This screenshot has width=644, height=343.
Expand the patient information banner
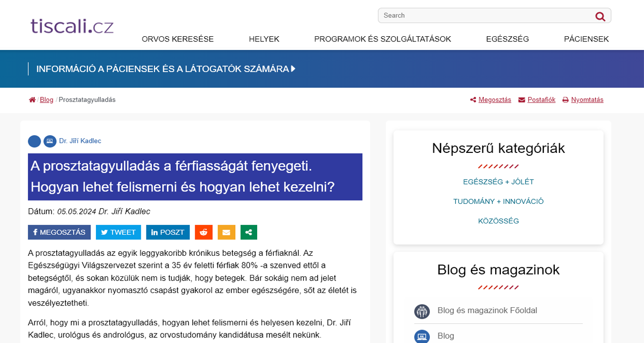[166, 69]
